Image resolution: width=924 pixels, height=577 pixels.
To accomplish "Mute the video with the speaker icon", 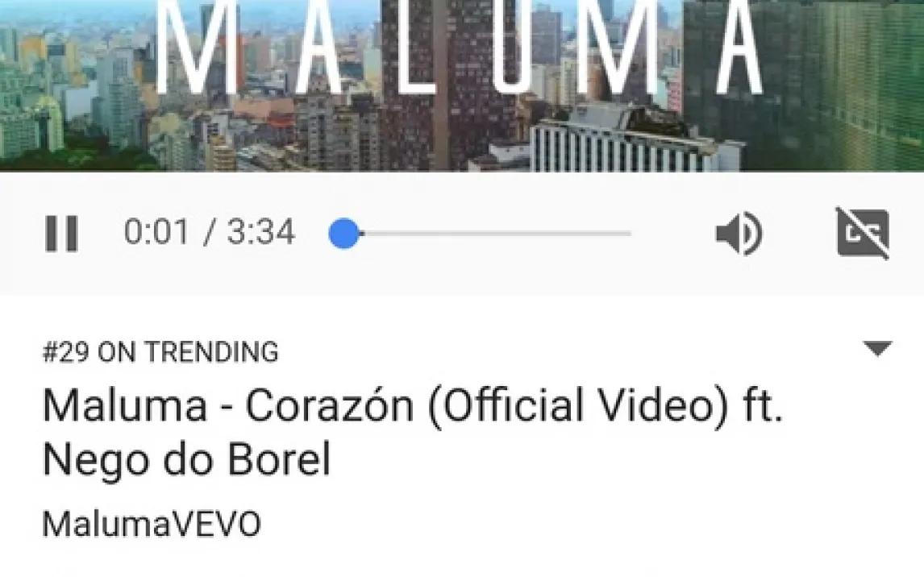I will [739, 233].
